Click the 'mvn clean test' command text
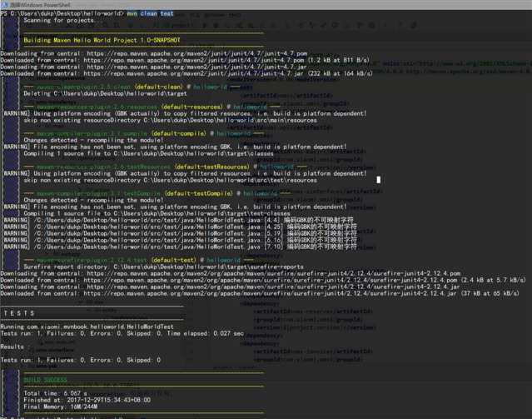 151,13
